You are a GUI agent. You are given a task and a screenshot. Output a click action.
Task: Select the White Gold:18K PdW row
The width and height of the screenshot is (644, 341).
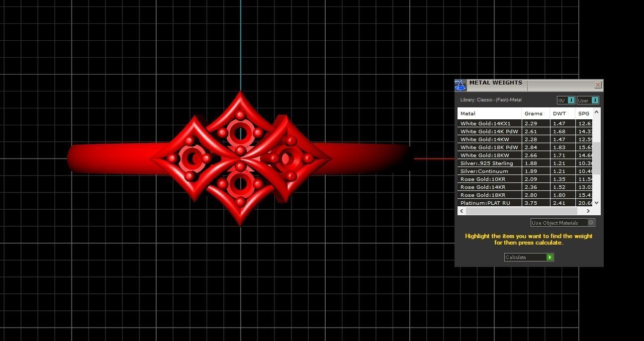click(525, 147)
